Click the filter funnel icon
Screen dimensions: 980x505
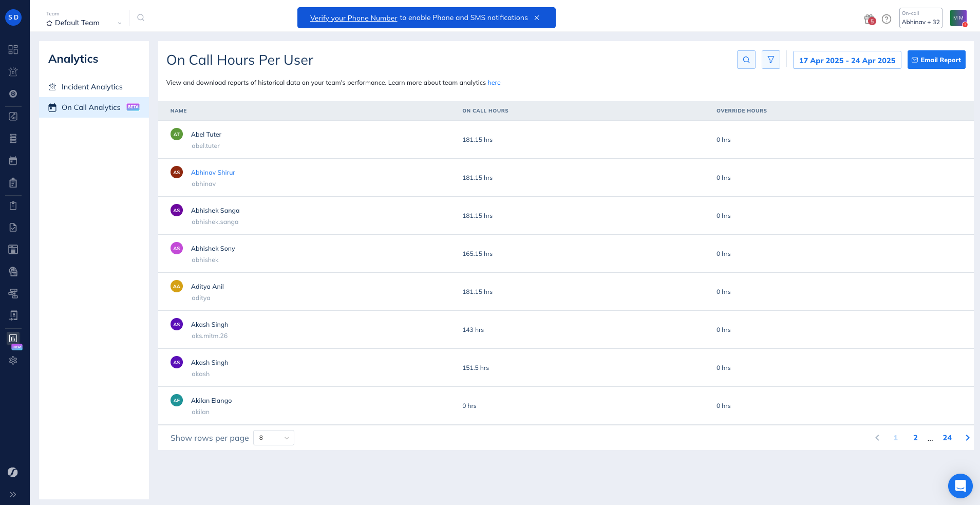tap(770, 60)
